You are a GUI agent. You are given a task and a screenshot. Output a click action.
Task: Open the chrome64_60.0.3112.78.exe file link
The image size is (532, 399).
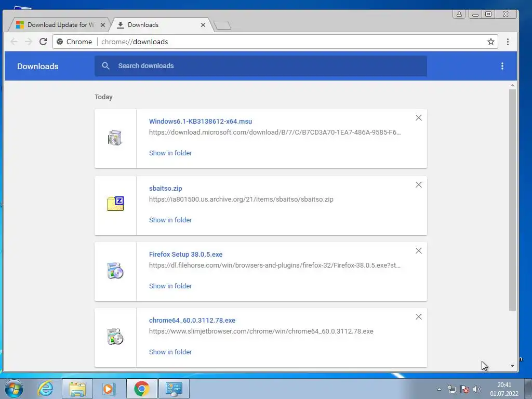[192, 320]
